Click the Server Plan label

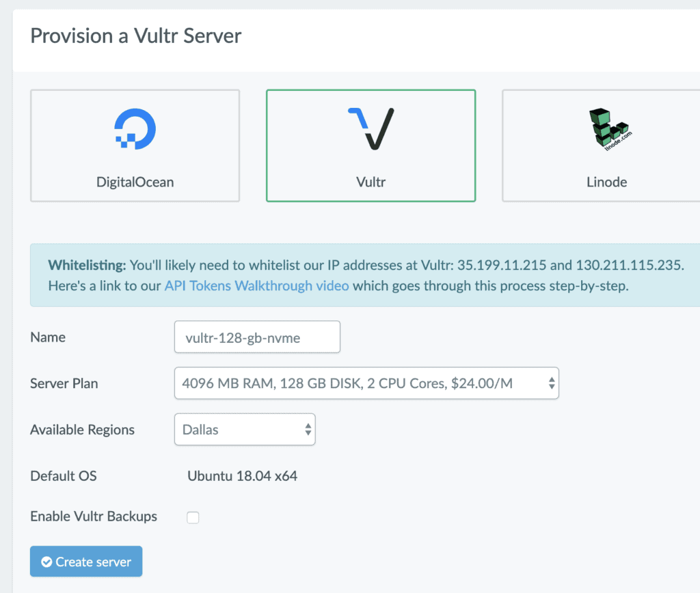(x=64, y=384)
